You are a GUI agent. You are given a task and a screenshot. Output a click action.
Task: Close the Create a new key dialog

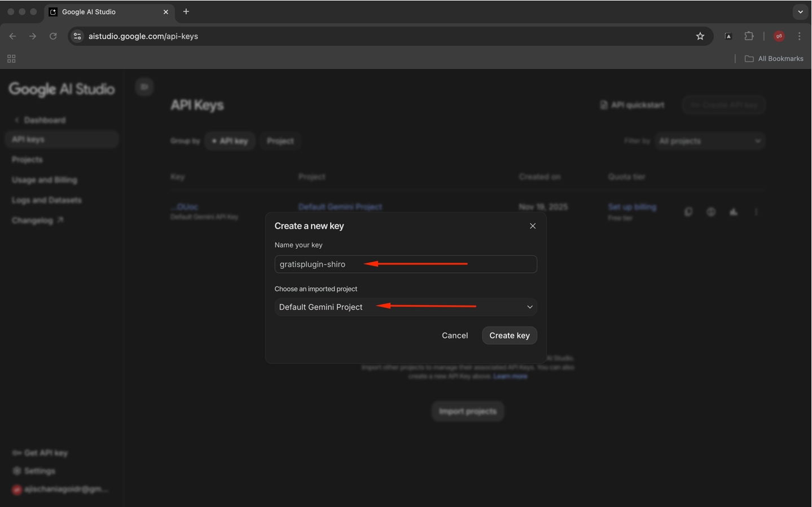point(532,226)
